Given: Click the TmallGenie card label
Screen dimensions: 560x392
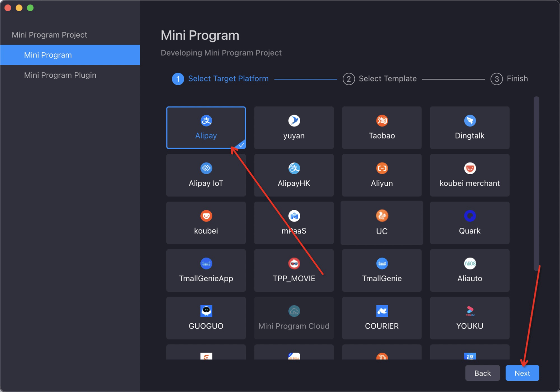Looking at the screenshot, I should 382,279.
